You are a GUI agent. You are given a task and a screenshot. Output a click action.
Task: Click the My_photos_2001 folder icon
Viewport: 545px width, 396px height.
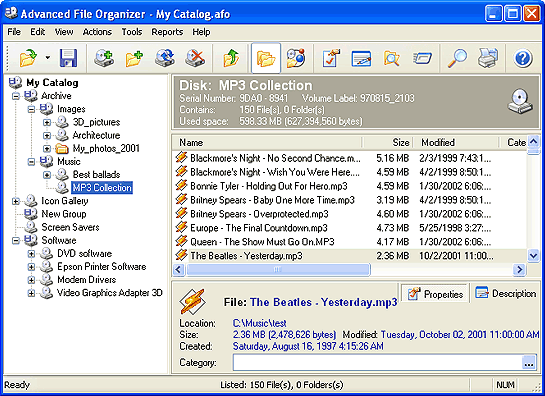click(x=62, y=149)
